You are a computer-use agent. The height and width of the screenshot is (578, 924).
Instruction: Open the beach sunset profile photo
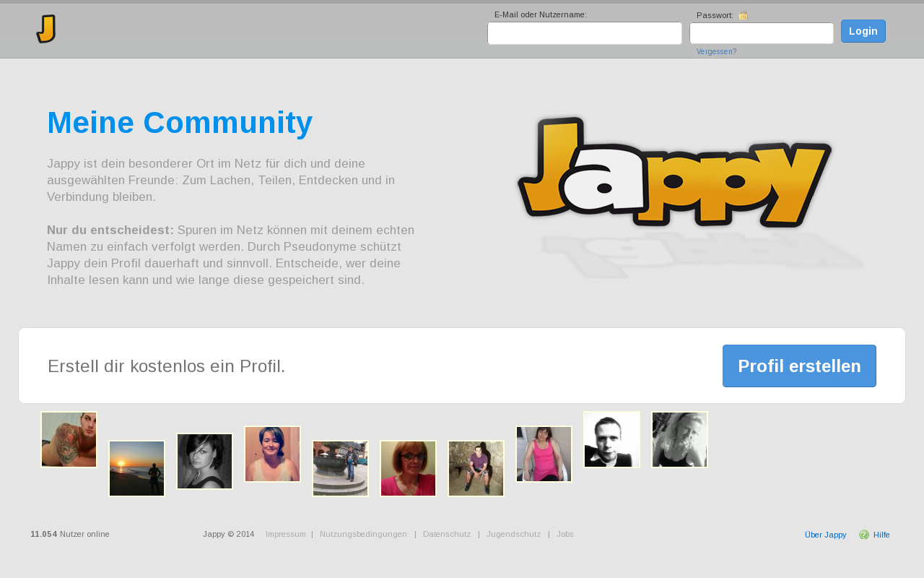(x=136, y=468)
